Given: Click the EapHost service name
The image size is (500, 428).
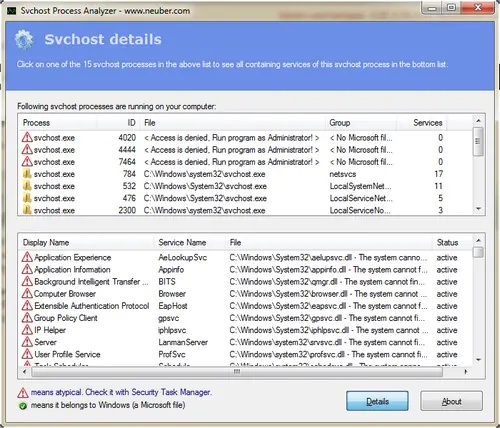Looking at the screenshot, I should [x=173, y=306].
